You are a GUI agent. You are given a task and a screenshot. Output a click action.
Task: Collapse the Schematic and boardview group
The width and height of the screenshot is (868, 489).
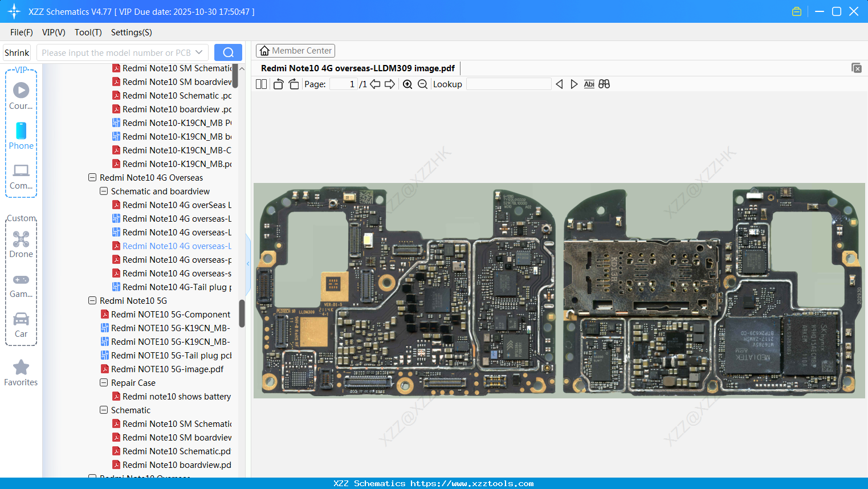103,191
